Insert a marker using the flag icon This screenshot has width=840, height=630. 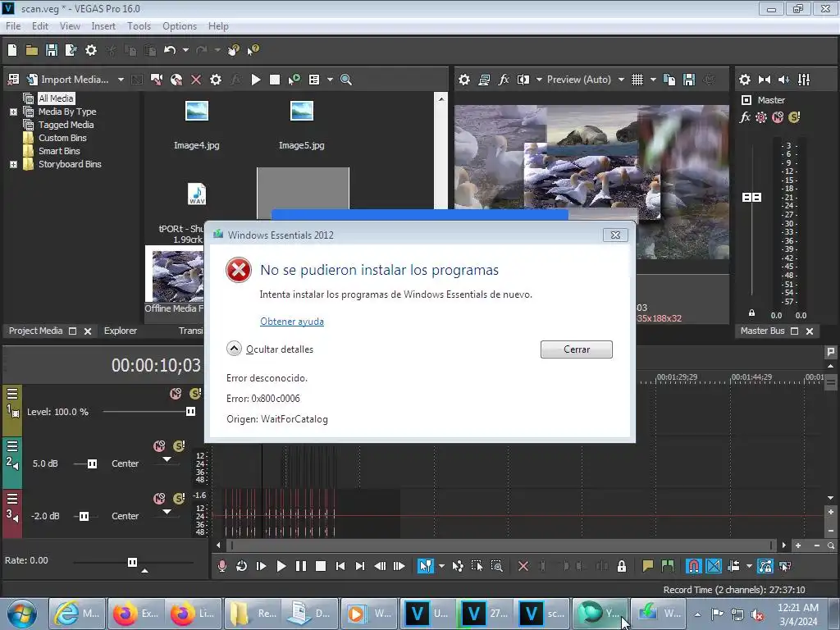tap(648, 566)
